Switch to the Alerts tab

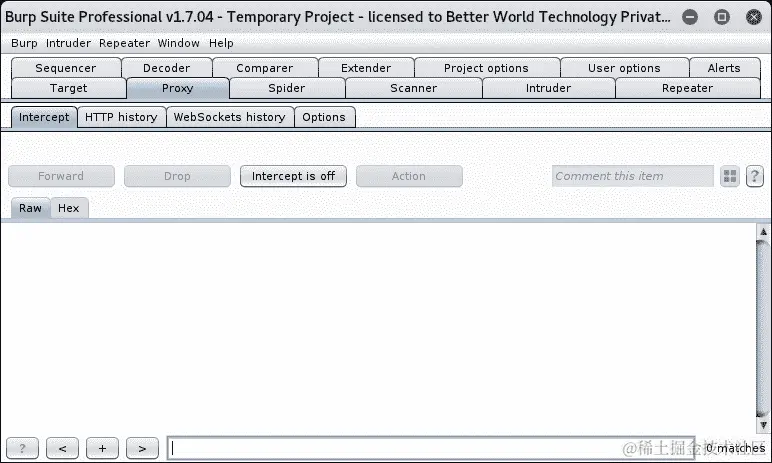click(724, 68)
